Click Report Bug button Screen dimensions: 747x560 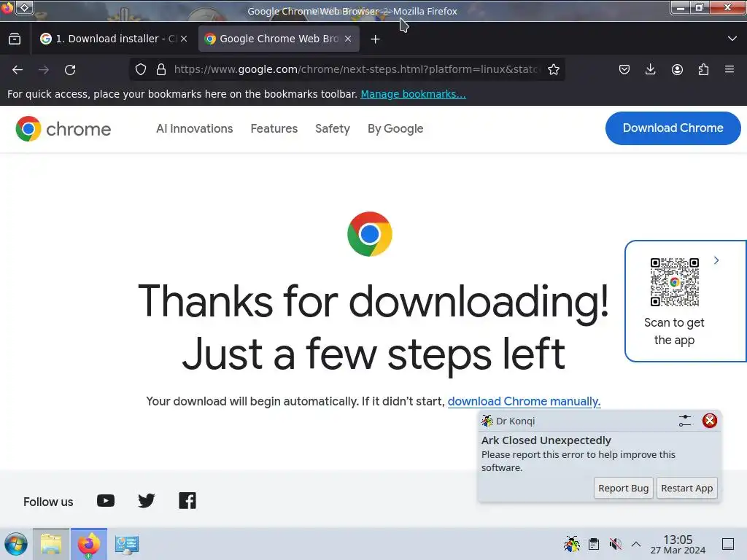point(623,488)
